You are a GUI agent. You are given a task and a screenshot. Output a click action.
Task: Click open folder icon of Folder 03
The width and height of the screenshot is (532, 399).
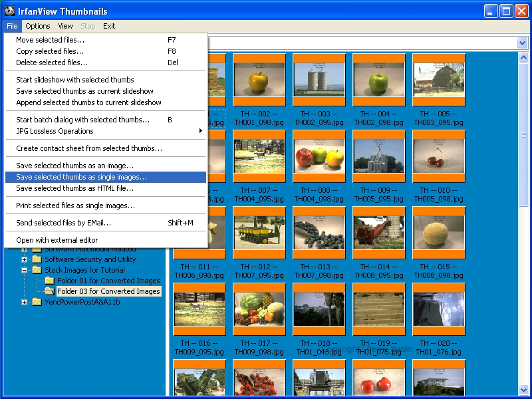[x=49, y=291]
